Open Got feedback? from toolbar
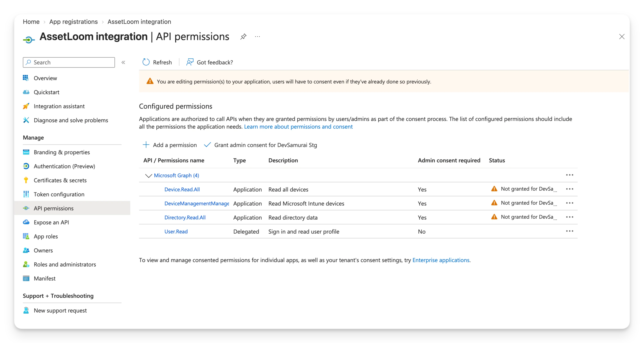Screen dimensions: 644x343 pyautogui.click(x=209, y=62)
